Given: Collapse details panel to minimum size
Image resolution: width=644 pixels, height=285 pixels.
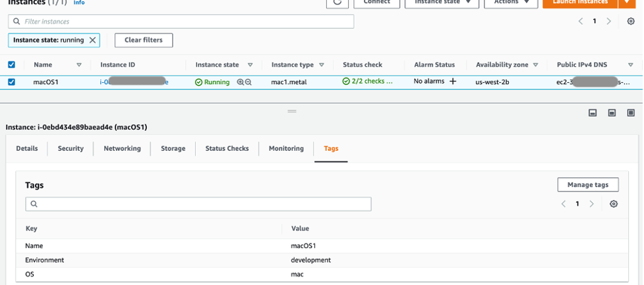Looking at the screenshot, I should coord(593,113).
